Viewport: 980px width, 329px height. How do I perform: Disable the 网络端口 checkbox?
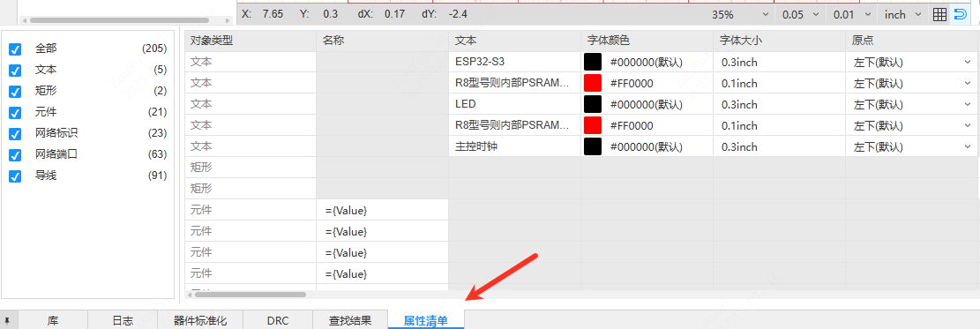(16, 155)
